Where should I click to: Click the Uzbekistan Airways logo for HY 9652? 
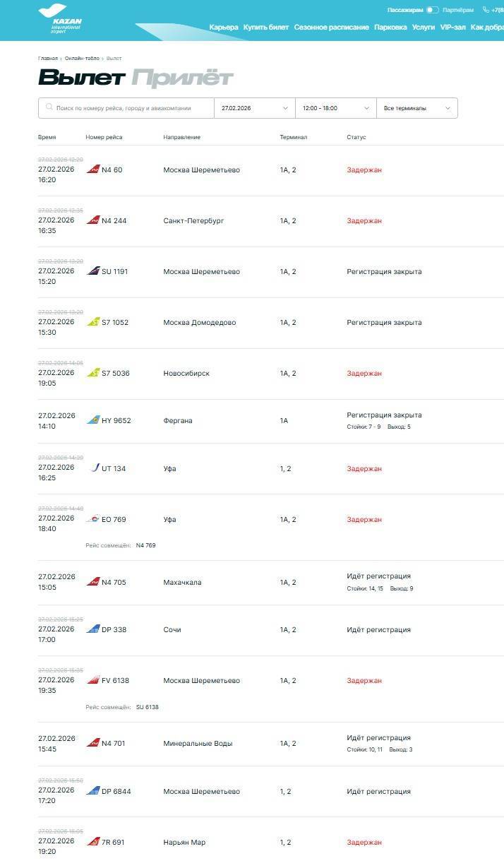point(93,420)
